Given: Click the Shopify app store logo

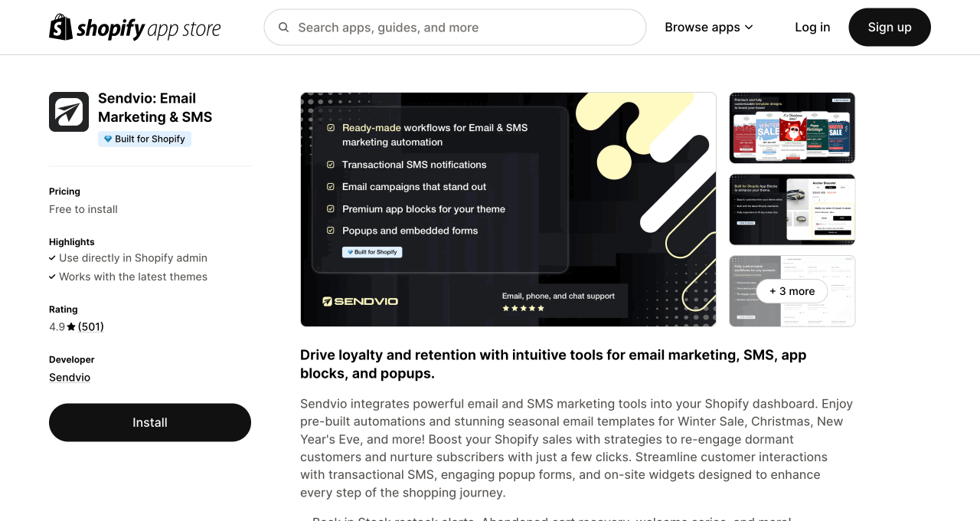Looking at the screenshot, I should point(135,28).
